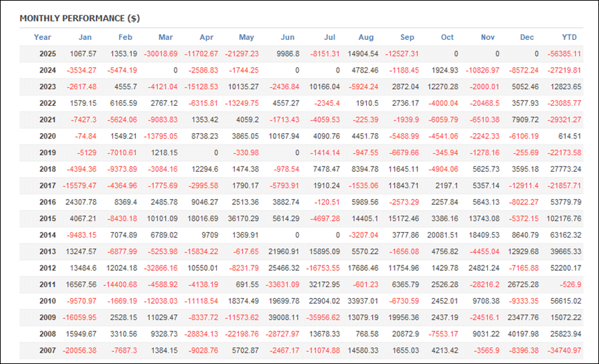Click the Jun column header
Screen dimensions: 599x364
288,37
